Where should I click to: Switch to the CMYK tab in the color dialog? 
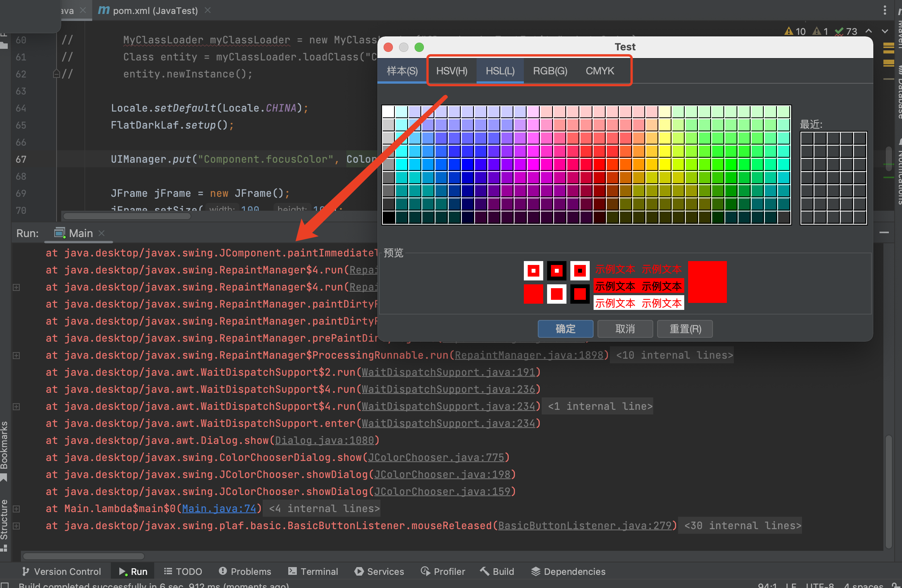[600, 70]
